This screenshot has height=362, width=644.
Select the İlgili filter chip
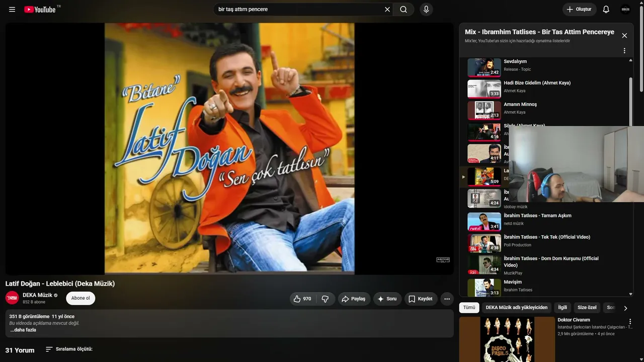[x=562, y=308]
